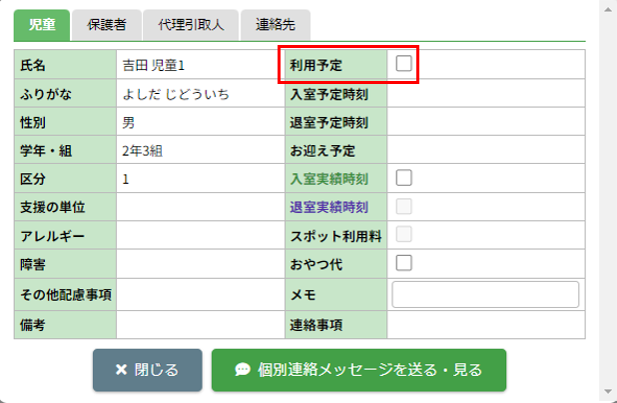Select the 児童 tab
The width and height of the screenshot is (617, 403).
coord(43,24)
